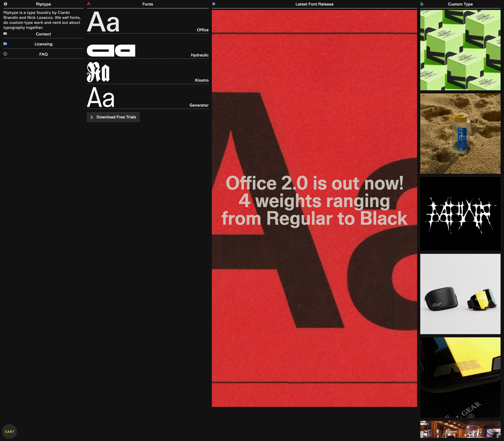The height and width of the screenshot is (441, 504).
Task: Open the bar interior image at bottom
Action: [x=460, y=429]
